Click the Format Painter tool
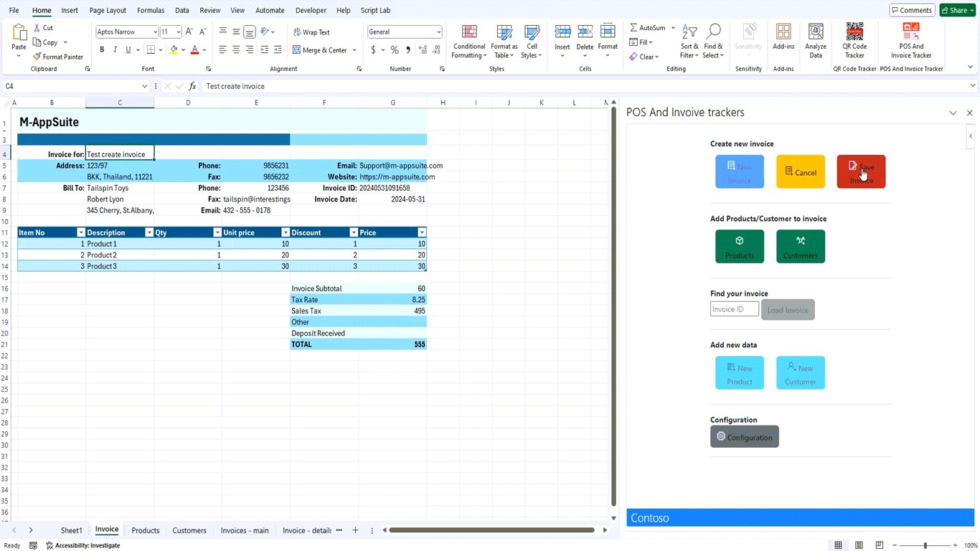980x551 pixels. coord(58,57)
